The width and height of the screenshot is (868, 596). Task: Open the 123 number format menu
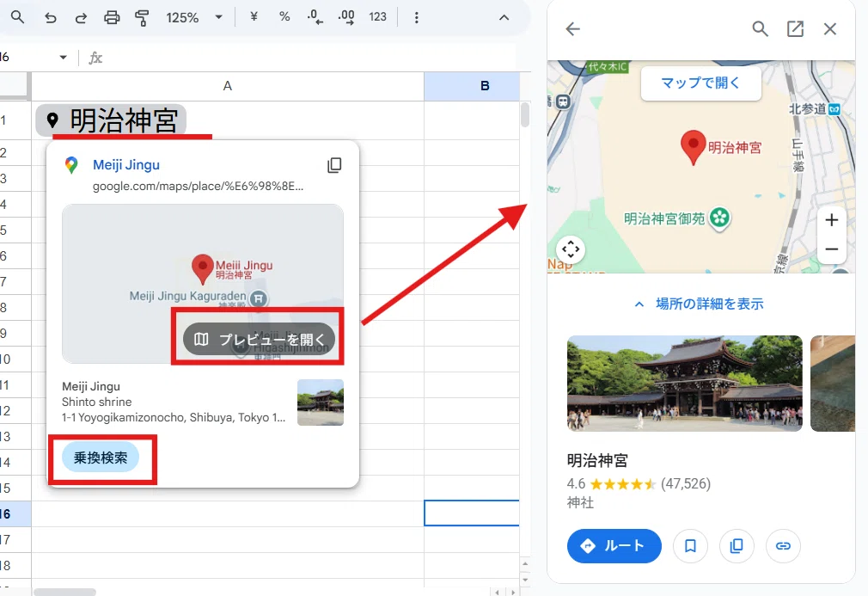pos(377,17)
